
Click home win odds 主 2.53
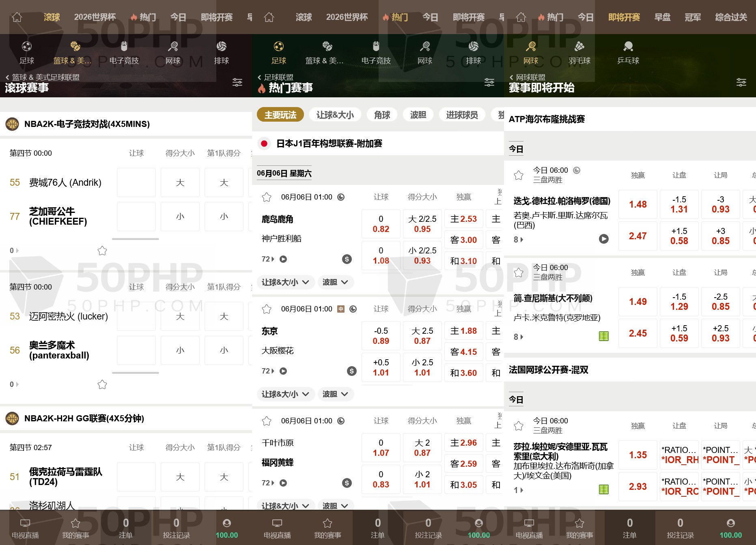[464, 219]
